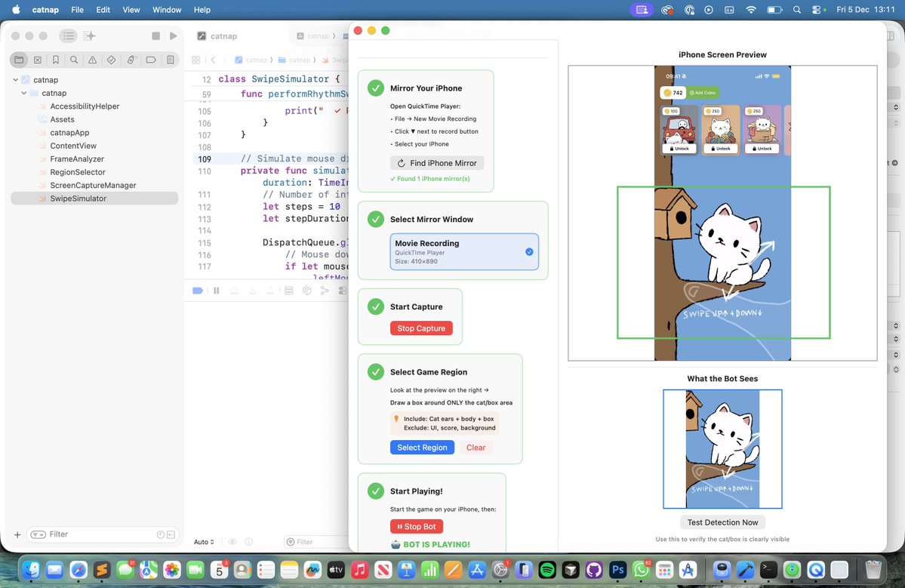Collapse the top-level catnap project
The height and width of the screenshot is (588, 905).
[16, 79]
